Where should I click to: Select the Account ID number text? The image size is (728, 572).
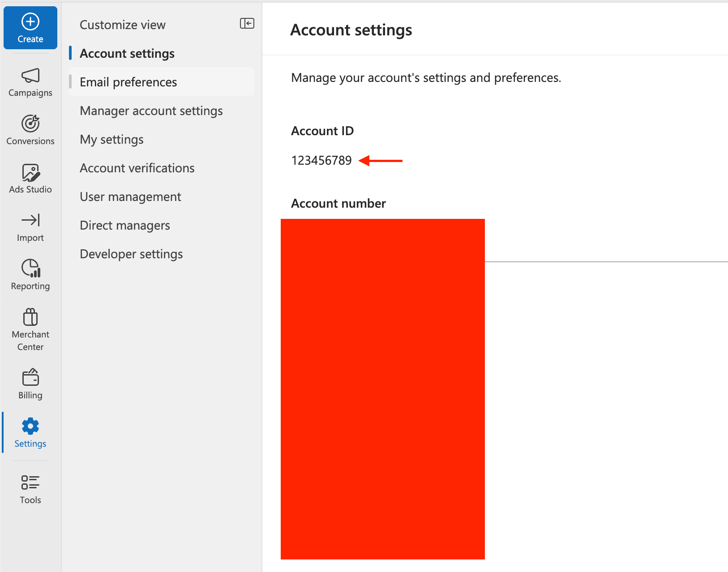click(x=321, y=160)
